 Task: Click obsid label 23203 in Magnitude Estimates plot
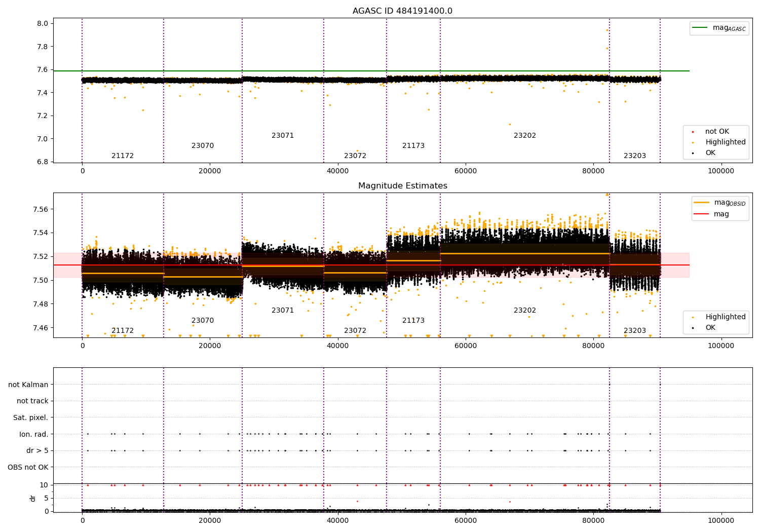635,331
